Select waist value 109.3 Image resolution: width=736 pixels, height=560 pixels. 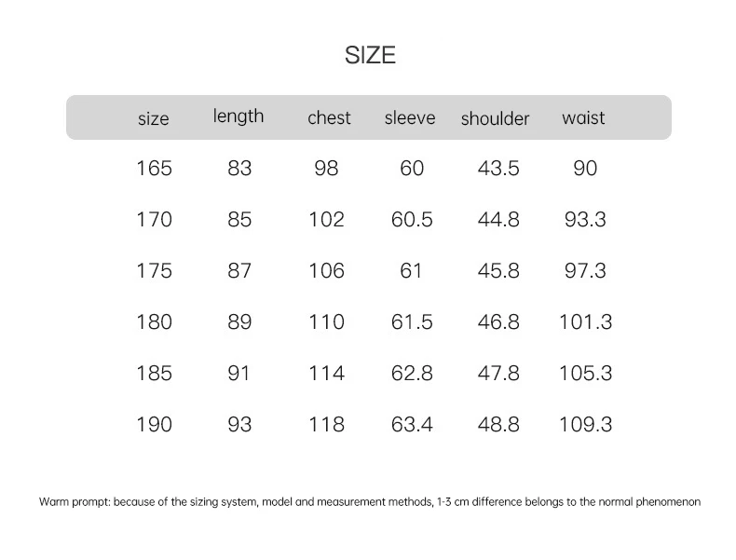(x=585, y=425)
